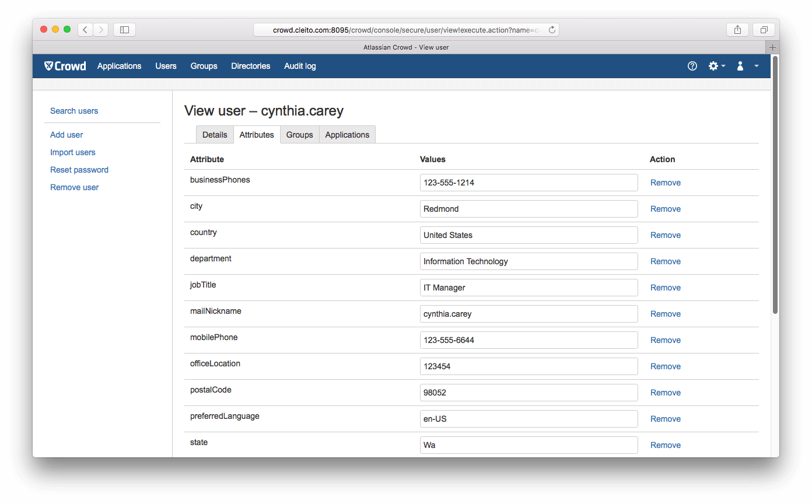Edit the city field containing Redmond

coord(529,209)
